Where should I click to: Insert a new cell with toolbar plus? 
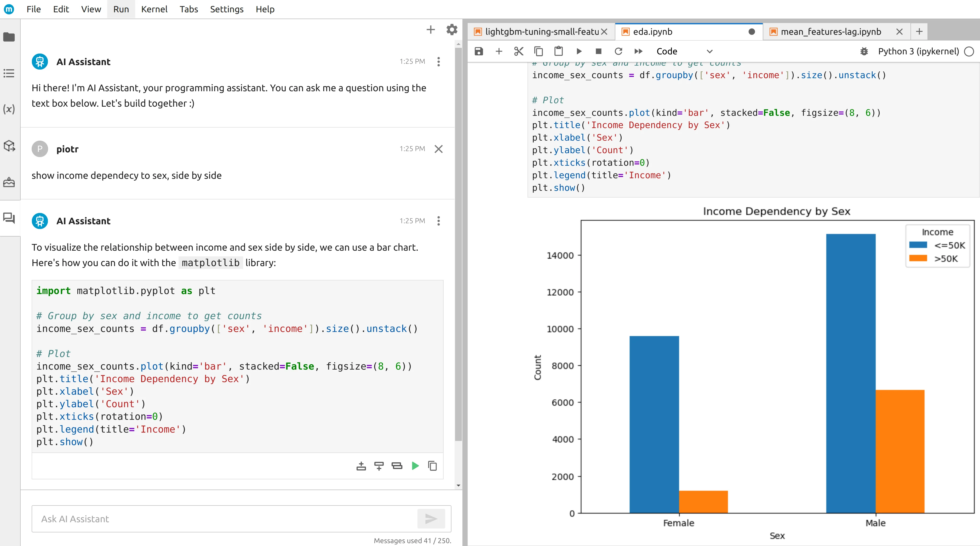tap(499, 51)
